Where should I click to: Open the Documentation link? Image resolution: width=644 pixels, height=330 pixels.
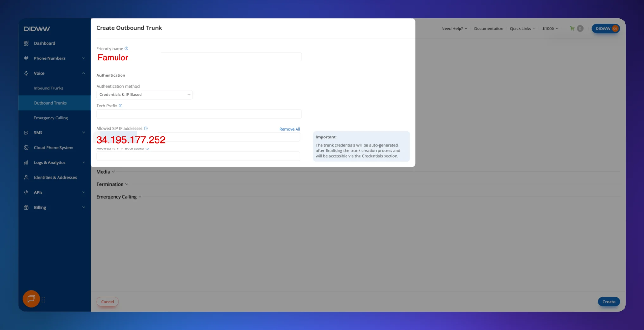tap(488, 28)
